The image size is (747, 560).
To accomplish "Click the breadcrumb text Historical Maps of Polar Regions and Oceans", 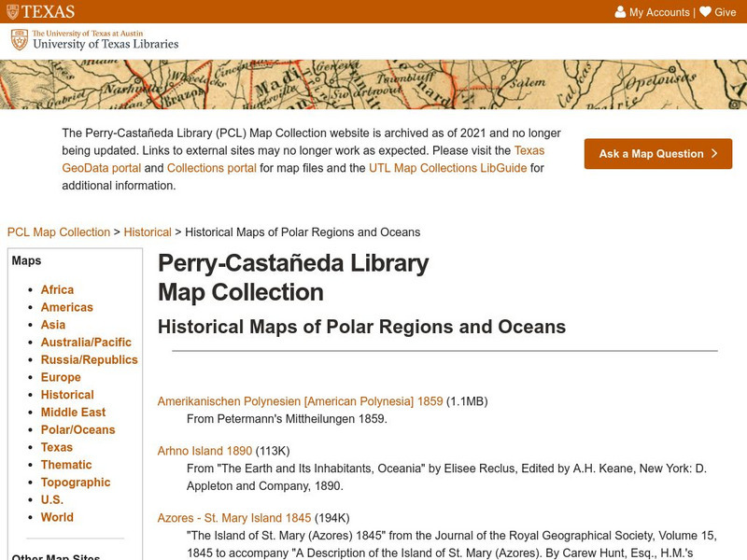I will 303,232.
